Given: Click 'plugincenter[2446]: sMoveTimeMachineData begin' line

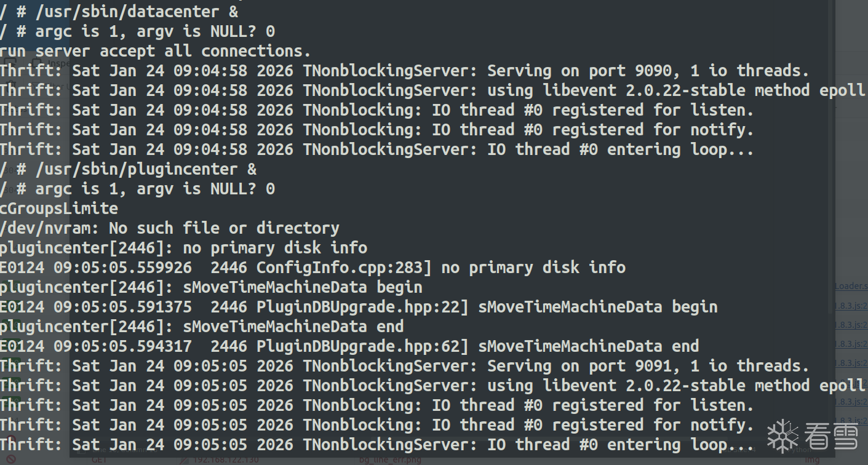Looking at the screenshot, I should [211, 287].
